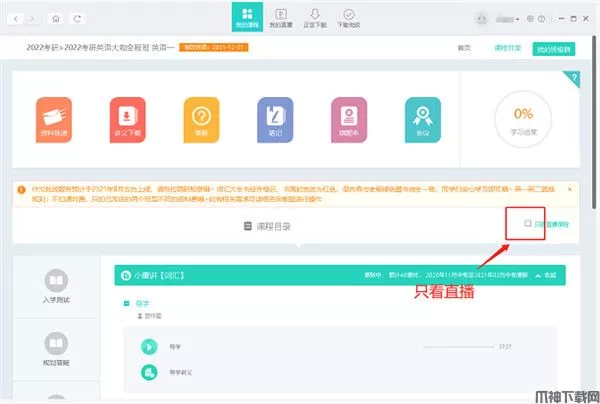Open the home page icon
Viewport: 600px width, 404px height.
tap(56, 18)
